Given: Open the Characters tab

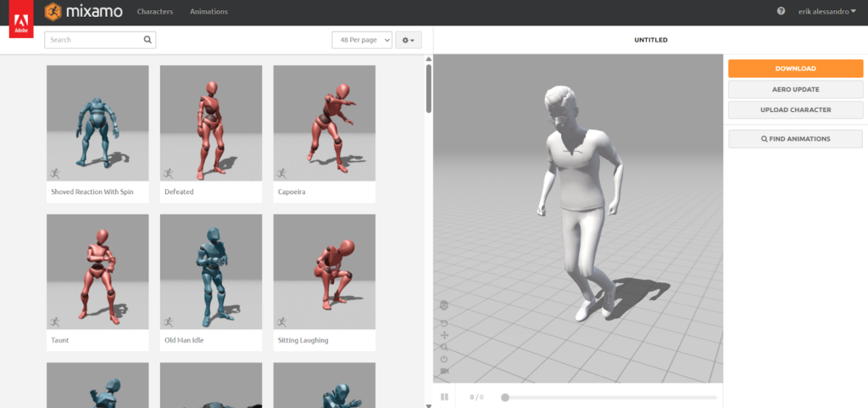Looking at the screenshot, I should pyautogui.click(x=155, y=11).
